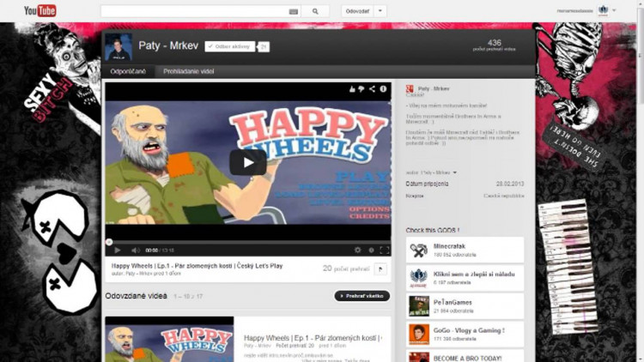644x362 pixels.
Task: Click the subscriber count badge beside subscribe button
Action: (x=264, y=47)
